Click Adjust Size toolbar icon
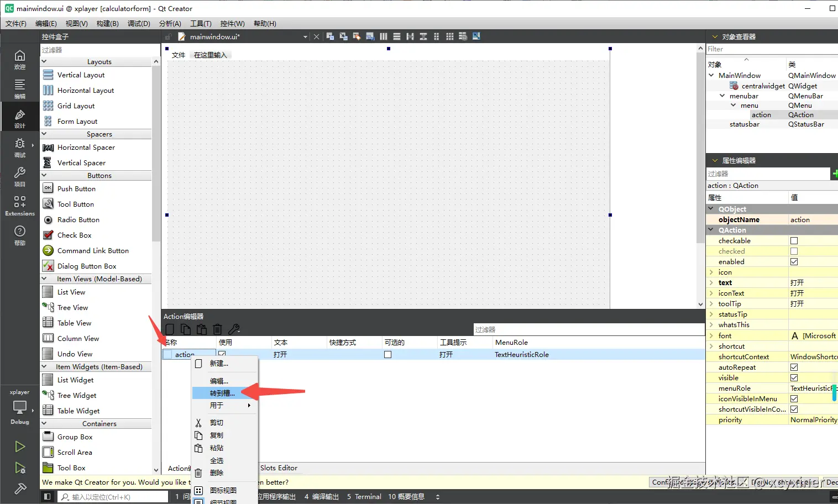Image resolution: width=838 pixels, height=504 pixels. coord(476,36)
